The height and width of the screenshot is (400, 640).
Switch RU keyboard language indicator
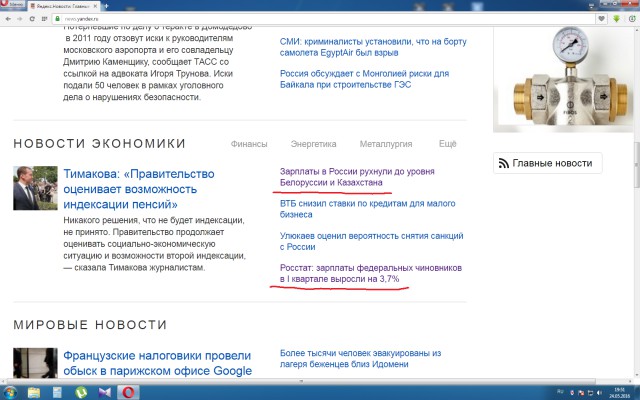click(x=559, y=393)
